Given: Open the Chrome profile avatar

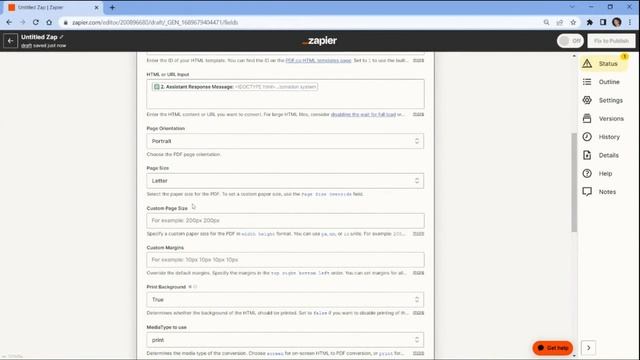Looking at the screenshot, I should (x=616, y=22).
